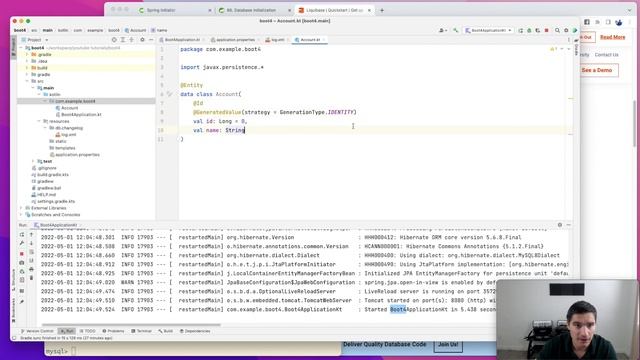Print console output with printer icon
Screen dimensions: 640x360
coord(31,269)
